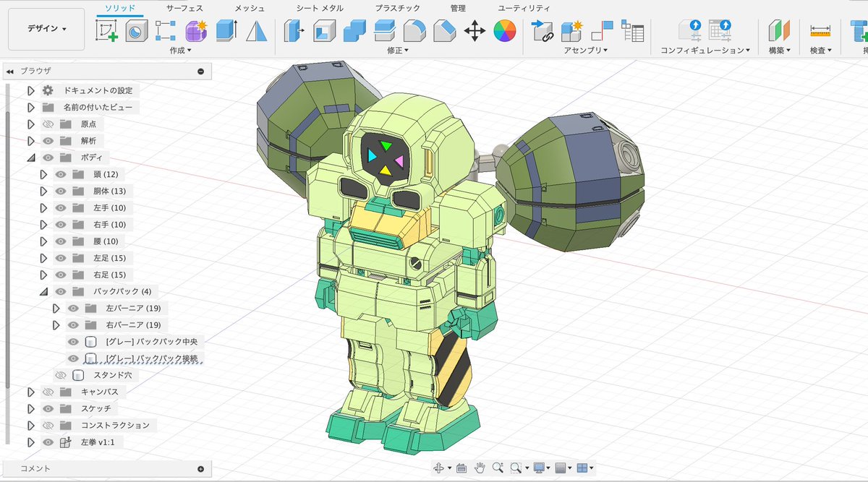Open the 検査 dropdown menu
Image resolution: width=868 pixels, height=482 pixels.
click(x=821, y=51)
